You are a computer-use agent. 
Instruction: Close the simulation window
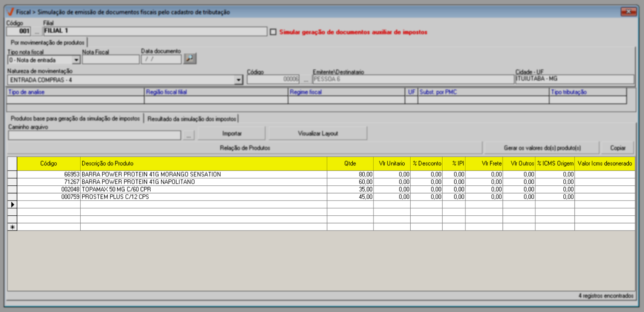628,12
